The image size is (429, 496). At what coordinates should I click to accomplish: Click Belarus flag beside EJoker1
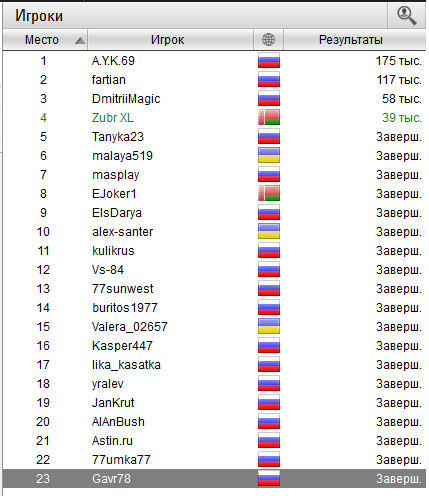269,194
